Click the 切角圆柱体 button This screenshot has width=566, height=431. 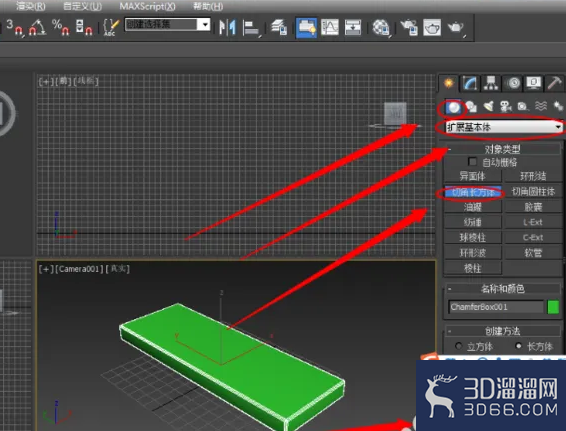pyautogui.click(x=533, y=192)
